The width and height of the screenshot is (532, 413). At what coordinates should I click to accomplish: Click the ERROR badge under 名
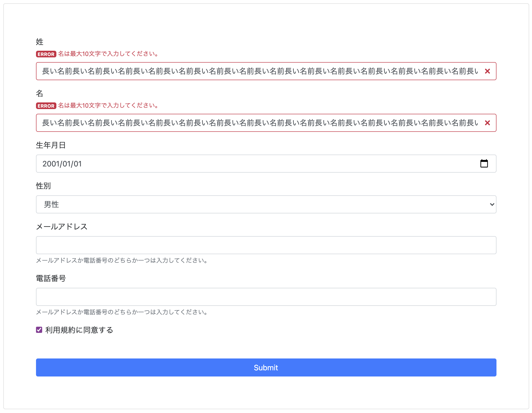click(x=46, y=106)
